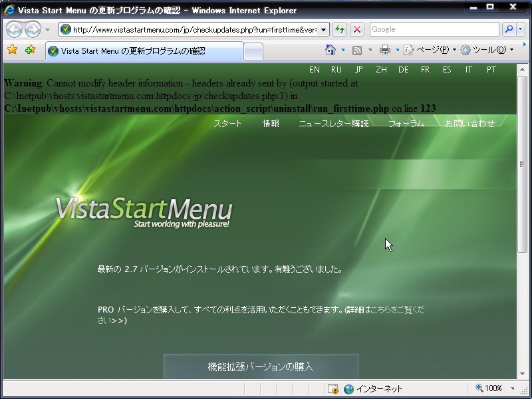Screen dimensions: 532x399
Task: Switch site language to RU
Action: click(336, 70)
